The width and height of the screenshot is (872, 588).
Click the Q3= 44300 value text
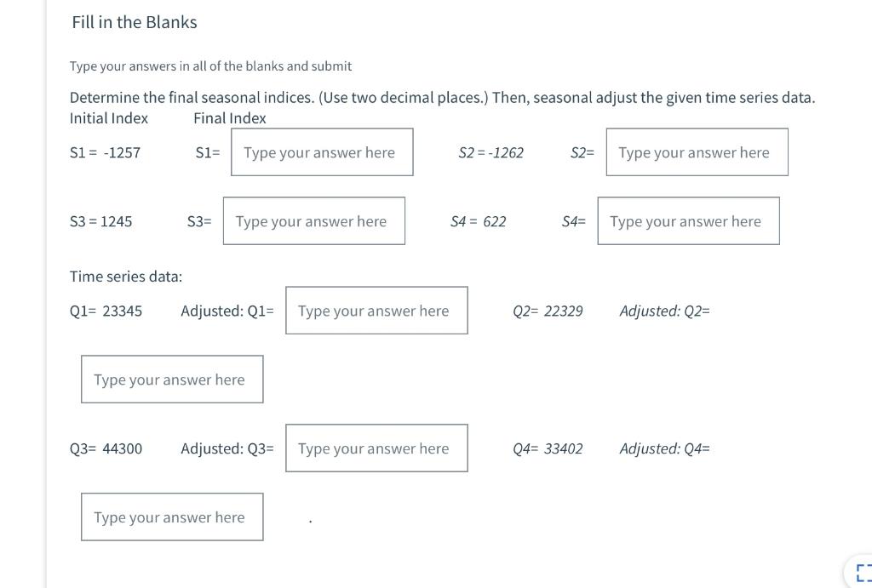coord(106,448)
